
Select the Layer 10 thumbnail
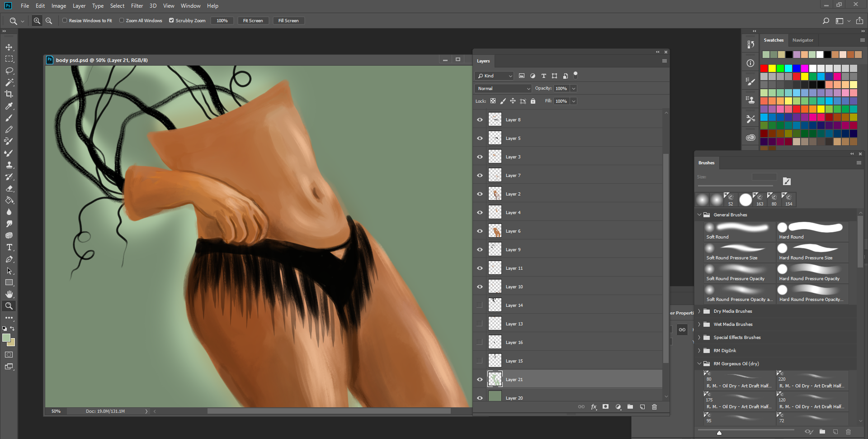(x=495, y=287)
